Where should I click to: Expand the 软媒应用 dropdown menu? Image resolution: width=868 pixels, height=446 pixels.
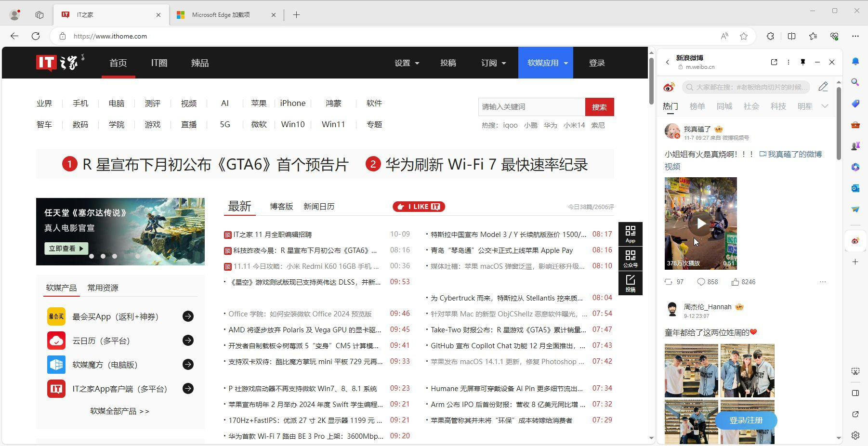(546, 63)
